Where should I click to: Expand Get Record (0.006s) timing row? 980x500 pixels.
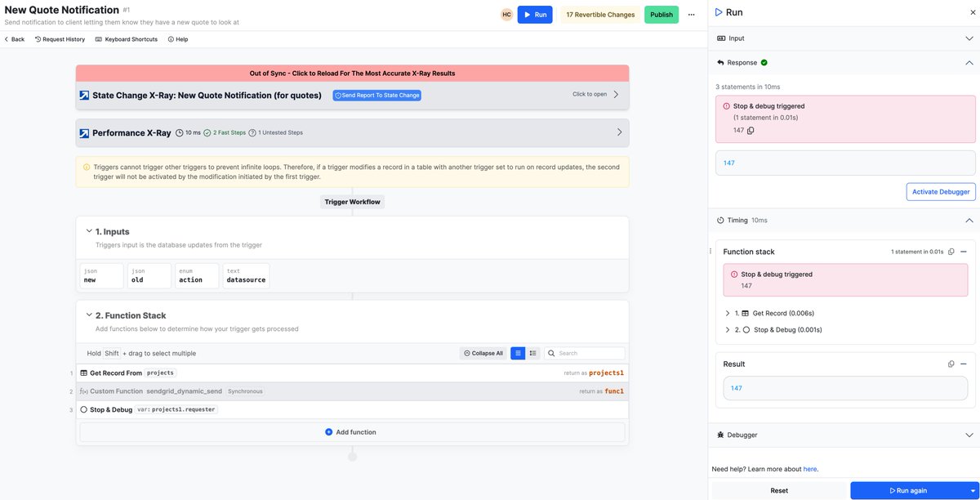click(x=728, y=313)
